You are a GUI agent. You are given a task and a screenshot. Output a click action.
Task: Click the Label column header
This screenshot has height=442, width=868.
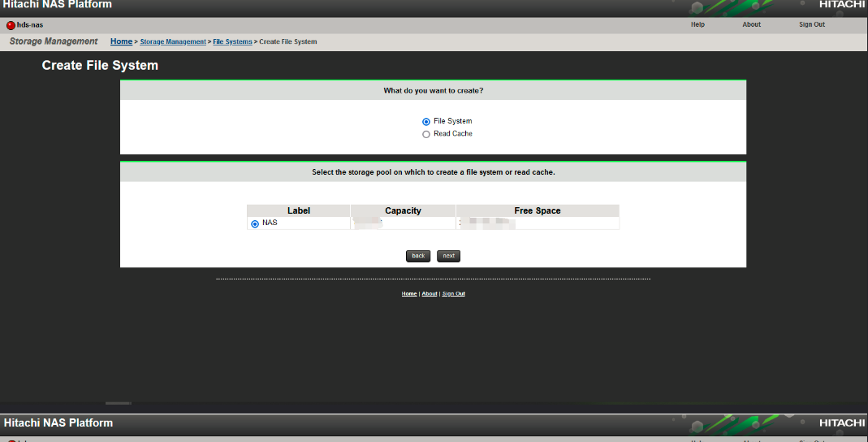click(x=298, y=210)
